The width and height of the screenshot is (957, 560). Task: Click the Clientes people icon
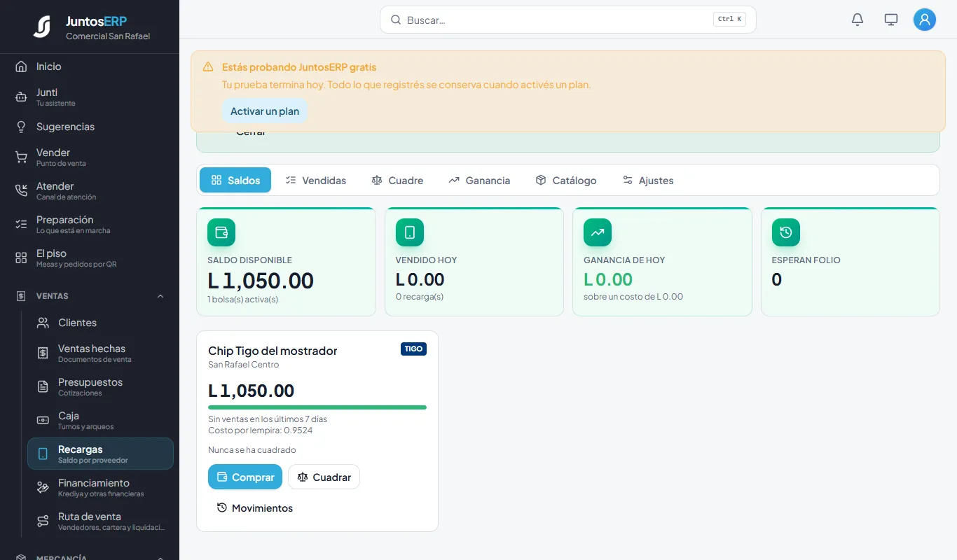43,323
